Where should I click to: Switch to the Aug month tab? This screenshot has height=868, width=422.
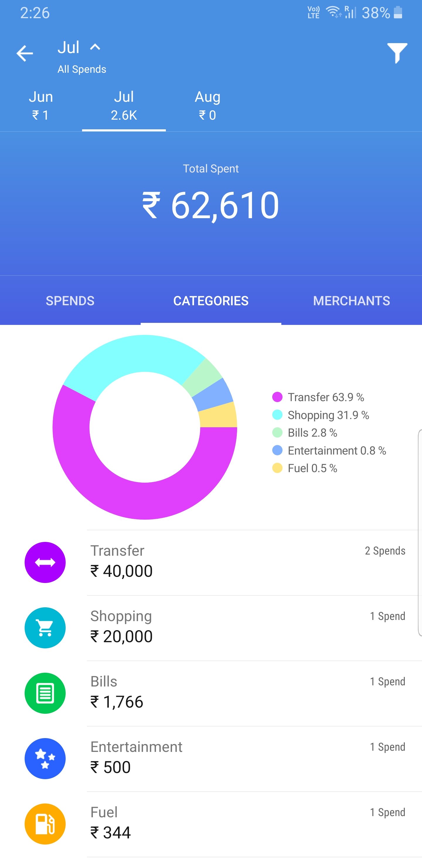(x=207, y=106)
